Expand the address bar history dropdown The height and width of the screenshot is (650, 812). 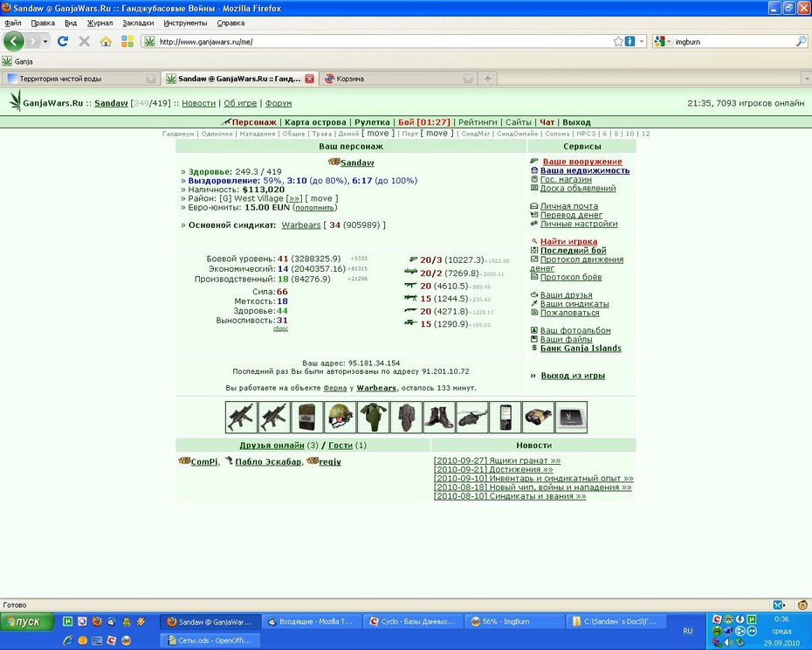642,41
